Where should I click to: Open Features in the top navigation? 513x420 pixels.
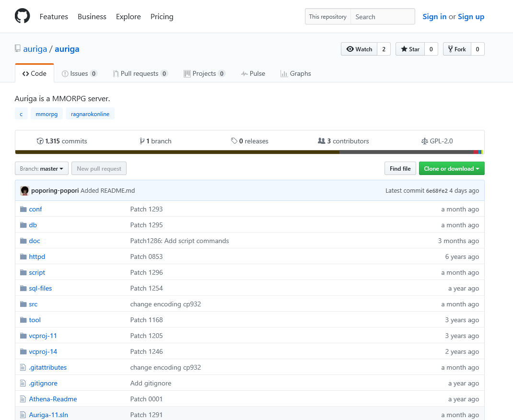click(54, 17)
